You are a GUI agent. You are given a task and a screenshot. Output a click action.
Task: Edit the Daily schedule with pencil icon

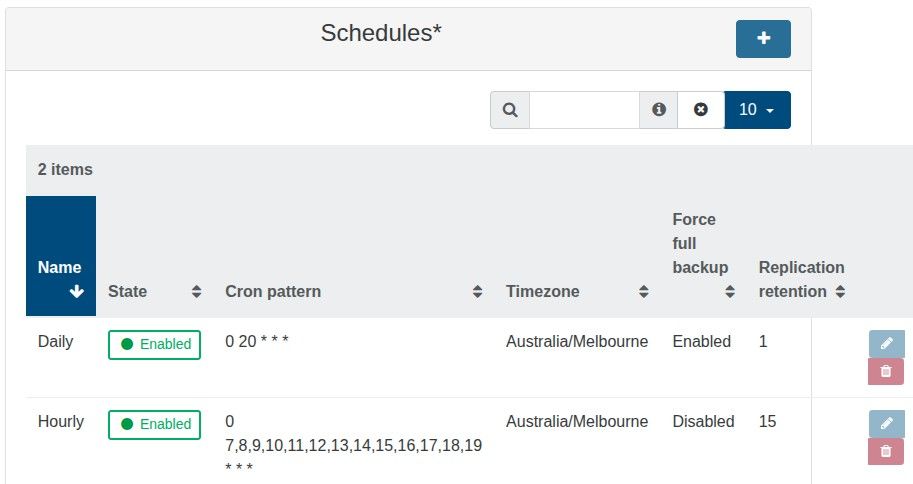tap(886, 343)
